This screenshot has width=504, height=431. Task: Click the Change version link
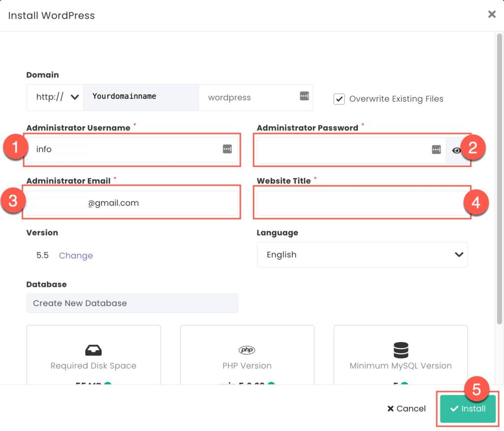[76, 255]
